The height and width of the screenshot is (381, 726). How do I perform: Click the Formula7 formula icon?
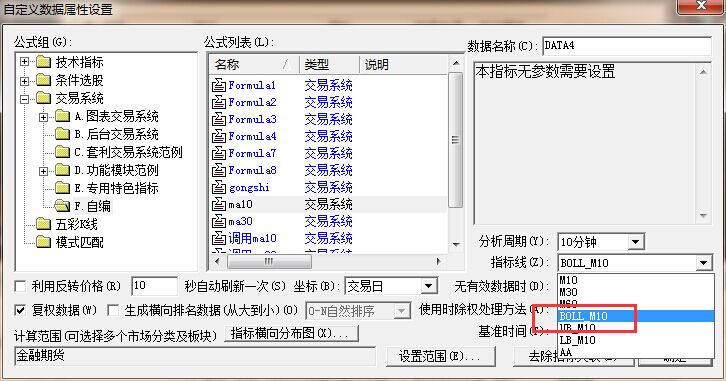click(219, 153)
